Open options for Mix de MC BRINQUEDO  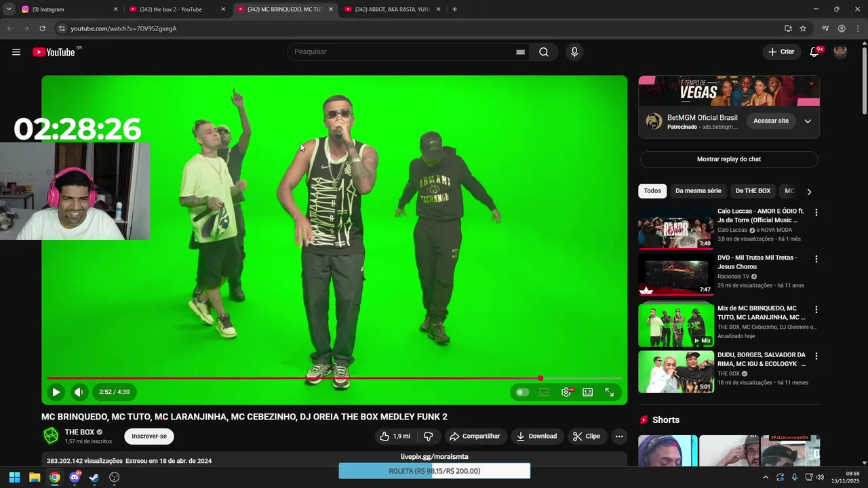tap(816, 310)
